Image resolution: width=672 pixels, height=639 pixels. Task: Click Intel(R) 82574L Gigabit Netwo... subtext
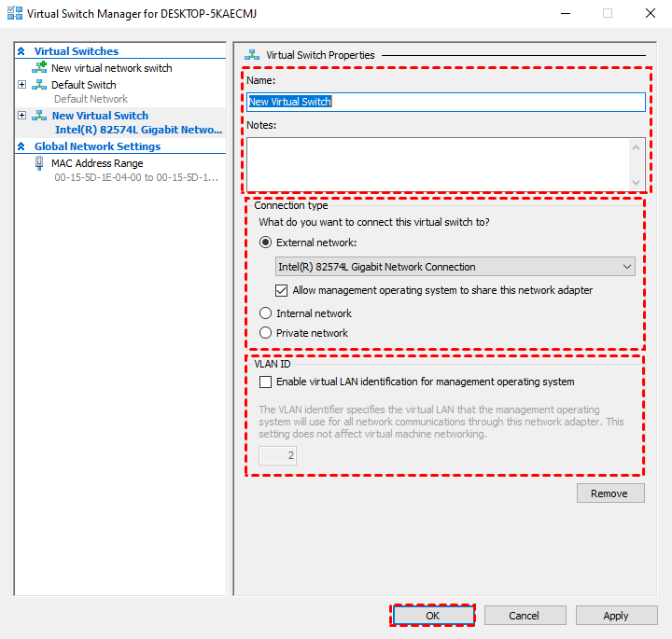[x=138, y=130]
